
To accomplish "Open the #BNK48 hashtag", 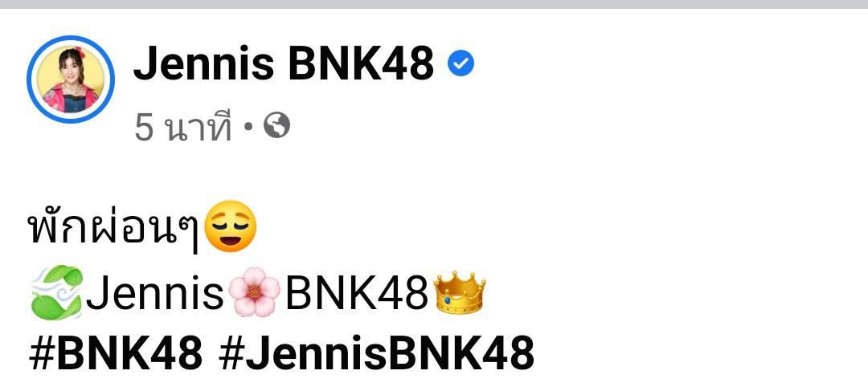I will [116, 352].
